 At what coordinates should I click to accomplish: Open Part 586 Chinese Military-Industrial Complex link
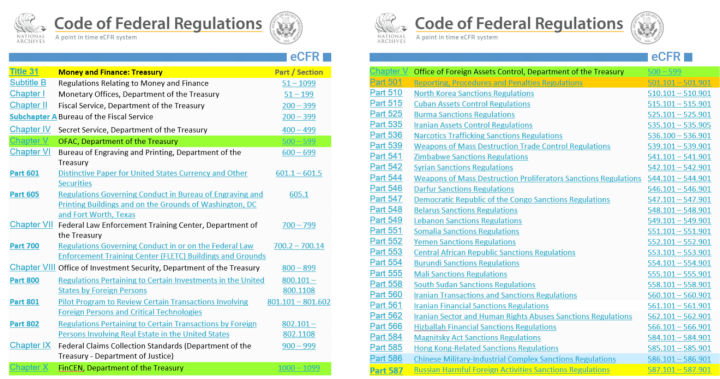[386, 358]
